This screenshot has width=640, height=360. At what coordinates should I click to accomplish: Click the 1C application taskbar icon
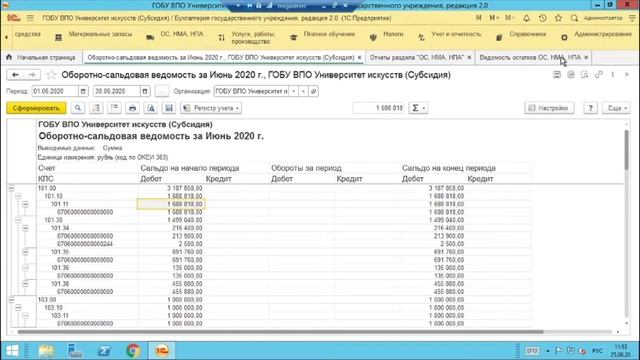pos(162,351)
